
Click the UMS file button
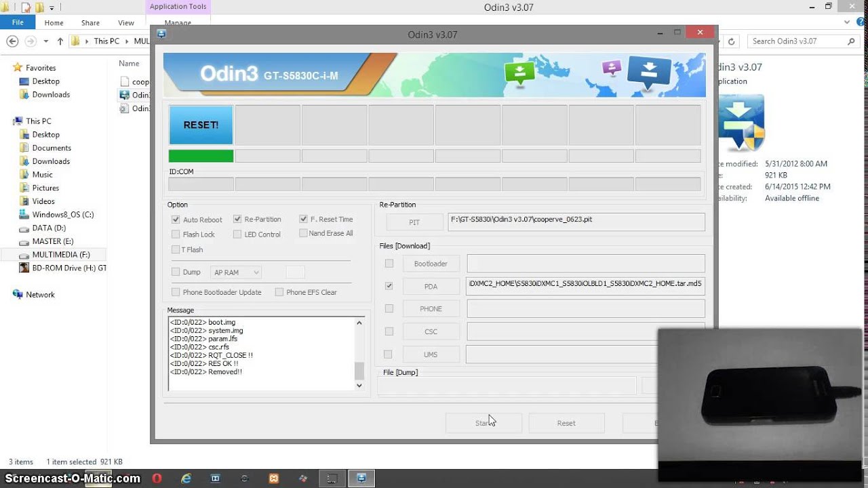tap(431, 354)
